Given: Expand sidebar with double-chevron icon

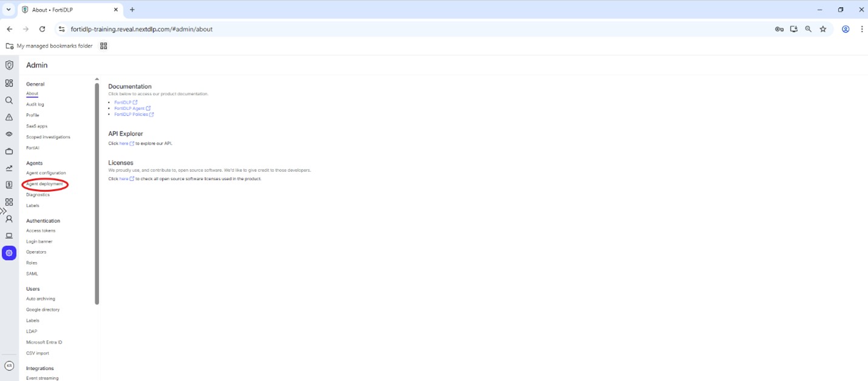Looking at the screenshot, I should click(3, 211).
